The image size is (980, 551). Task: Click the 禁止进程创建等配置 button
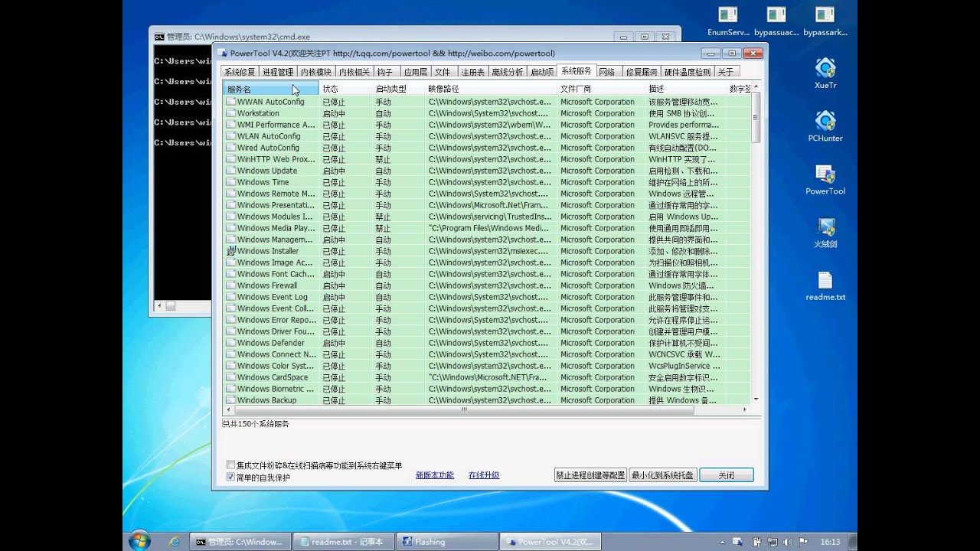[x=590, y=475]
